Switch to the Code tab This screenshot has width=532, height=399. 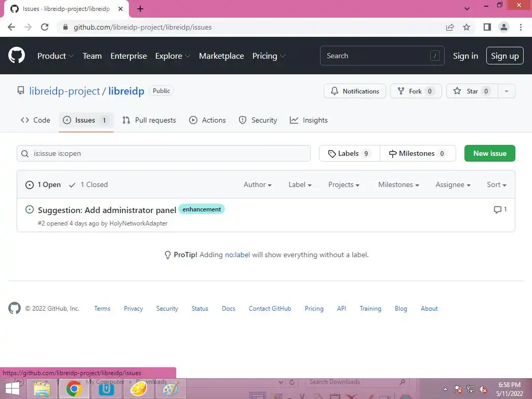35,120
